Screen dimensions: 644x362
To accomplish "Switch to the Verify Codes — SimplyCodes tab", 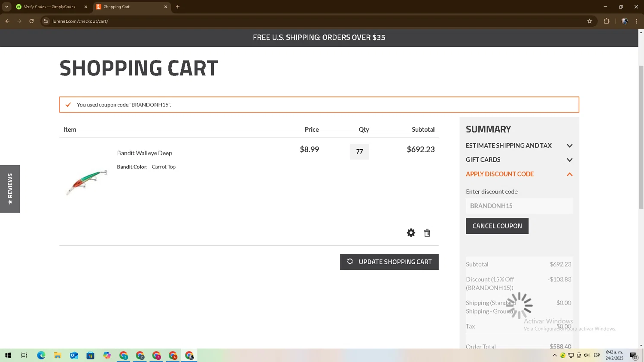I will click(49, 7).
